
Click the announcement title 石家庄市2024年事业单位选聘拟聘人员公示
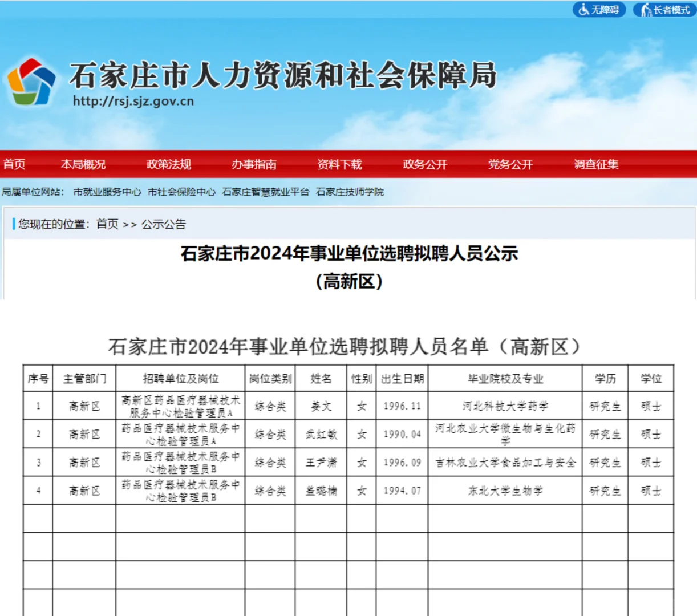348,255
